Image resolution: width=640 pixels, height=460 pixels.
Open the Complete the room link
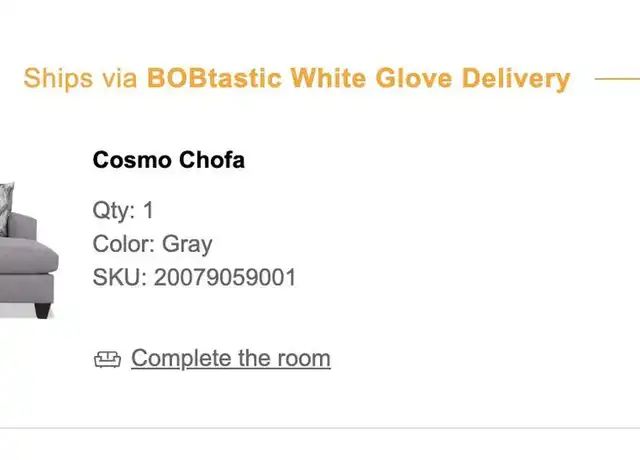[x=231, y=359]
